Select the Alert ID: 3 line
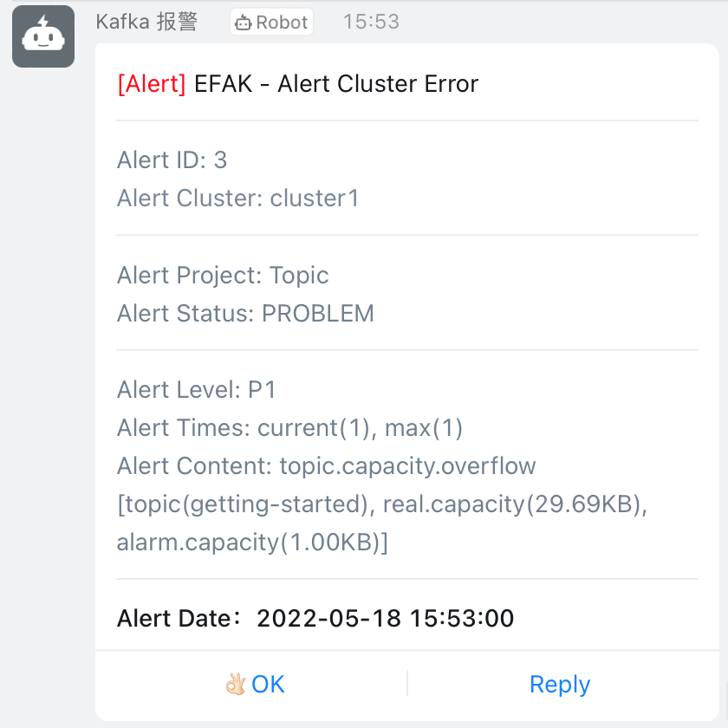 [x=172, y=160]
